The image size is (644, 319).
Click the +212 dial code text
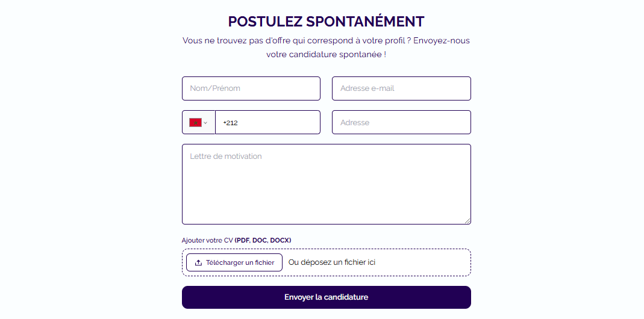(230, 123)
